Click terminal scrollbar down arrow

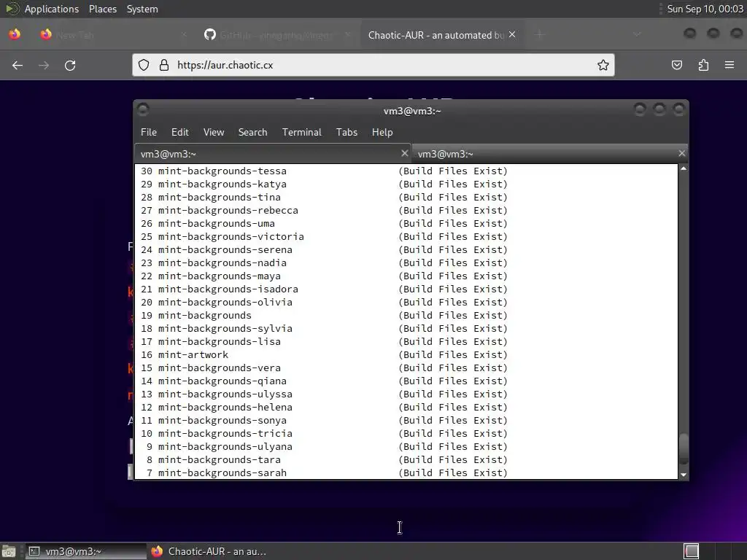point(684,475)
